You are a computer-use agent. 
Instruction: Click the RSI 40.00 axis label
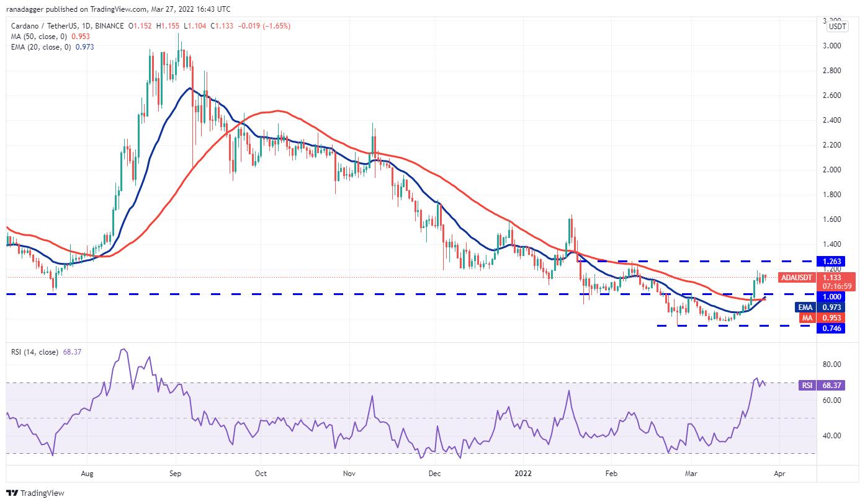click(831, 436)
